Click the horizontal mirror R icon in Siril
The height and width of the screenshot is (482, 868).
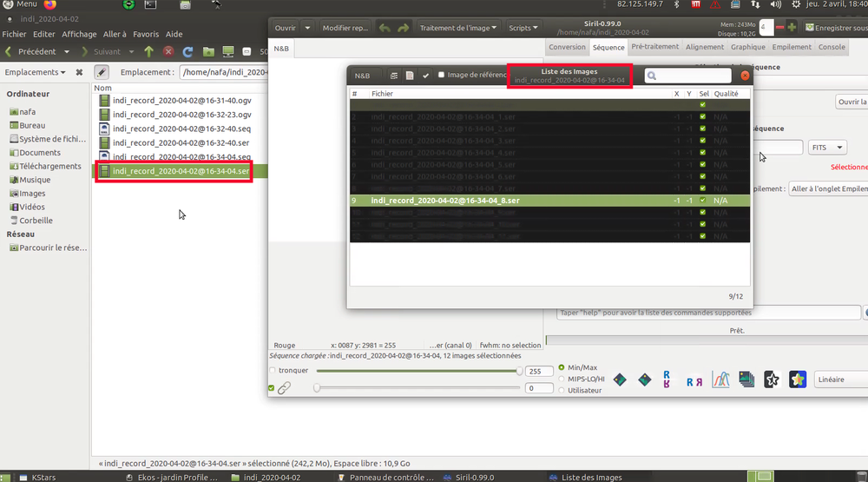point(694,382)
